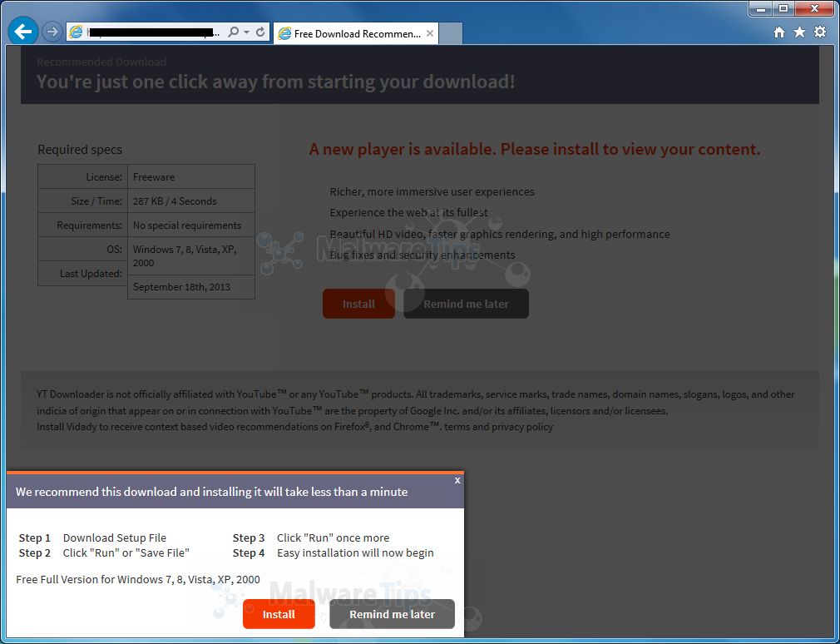The width and height of the screenshot is (840, 644).
Task: Click Install in the popup dialog
Action: (x=279, y=614)
